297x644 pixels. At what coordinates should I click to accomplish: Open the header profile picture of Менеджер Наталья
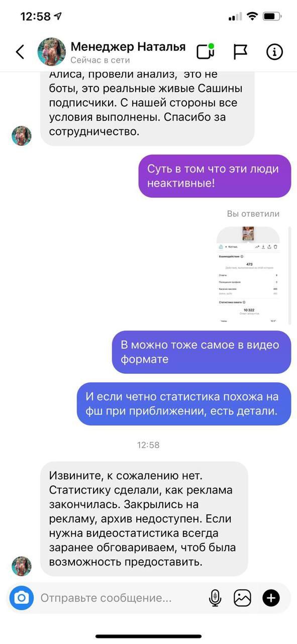coord(52,52)
